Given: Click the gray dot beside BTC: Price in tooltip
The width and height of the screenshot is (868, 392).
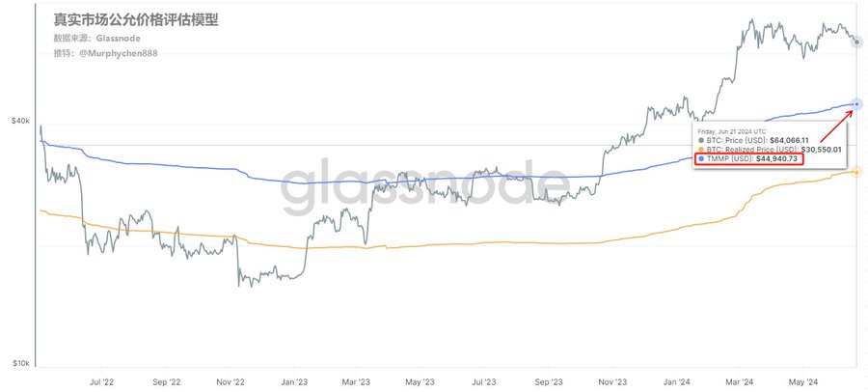Looking at the screenshot, I should click(x=700, y=141).
